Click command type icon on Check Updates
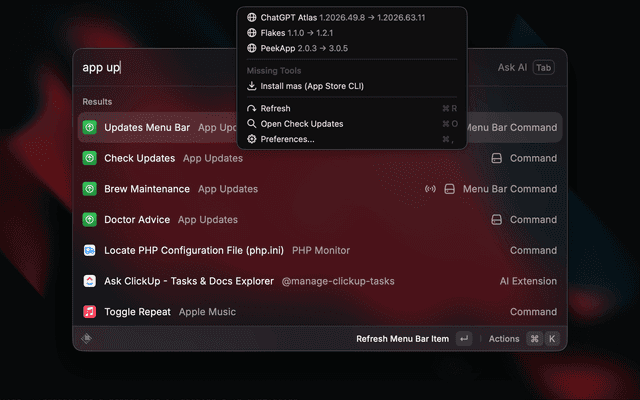 click(496, 158)
